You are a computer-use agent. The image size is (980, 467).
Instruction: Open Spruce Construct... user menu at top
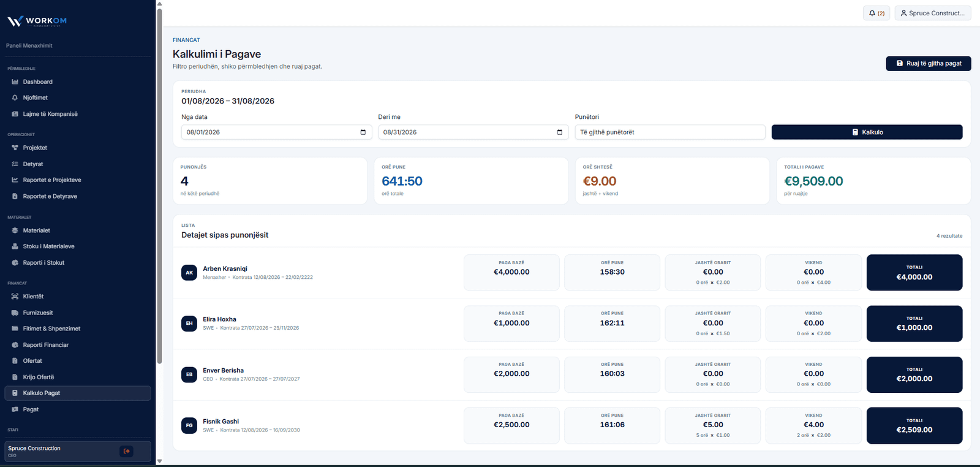933,13
